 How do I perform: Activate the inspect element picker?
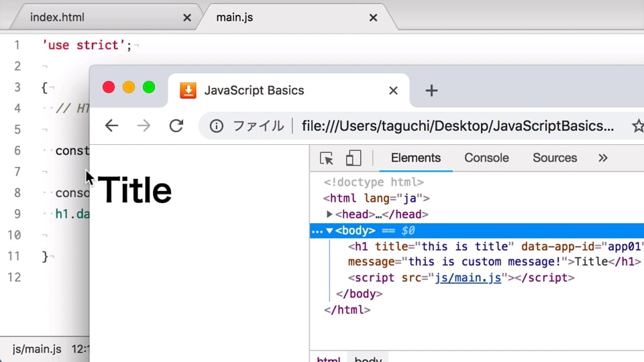tap(327, 158)
